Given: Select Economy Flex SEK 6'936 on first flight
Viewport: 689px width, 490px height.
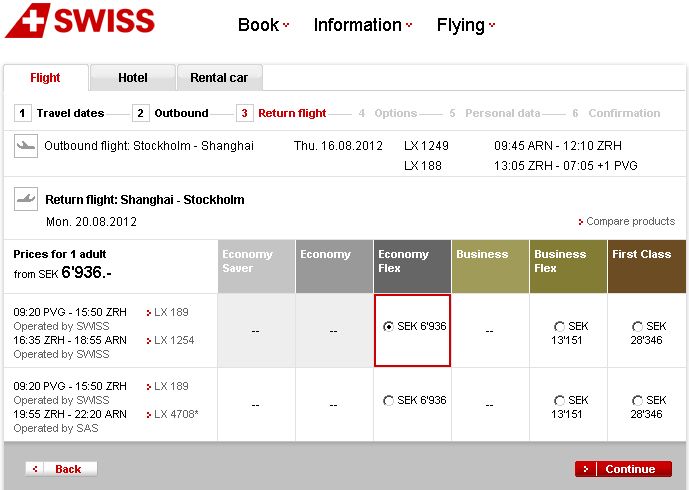Looking at the screenshot, I should [x=389, y=327].
